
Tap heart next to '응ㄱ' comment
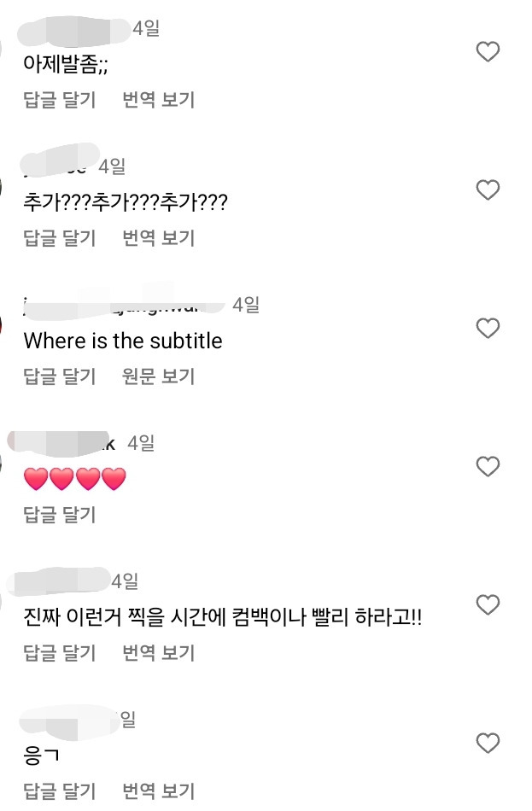pos(488,744)
